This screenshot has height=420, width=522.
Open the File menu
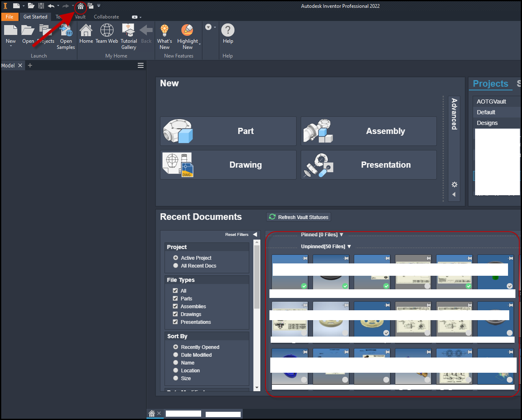[x=9, y=17]
